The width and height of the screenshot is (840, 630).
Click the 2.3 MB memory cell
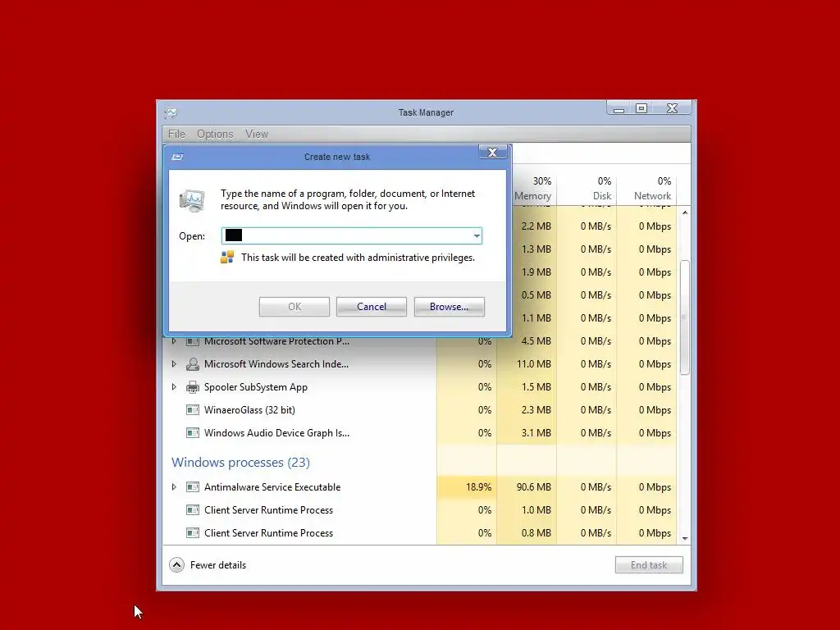coord(527,410)
